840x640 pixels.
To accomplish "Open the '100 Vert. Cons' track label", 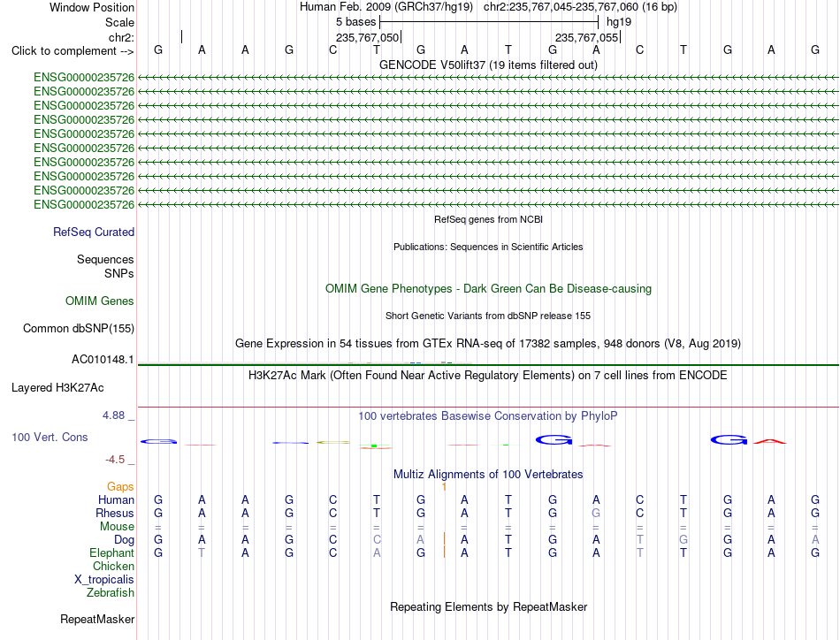I will tap(50, 437).
